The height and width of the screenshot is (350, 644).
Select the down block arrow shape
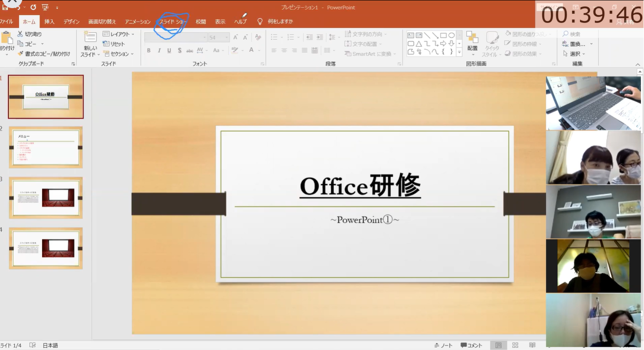click(x=451, y=44)
